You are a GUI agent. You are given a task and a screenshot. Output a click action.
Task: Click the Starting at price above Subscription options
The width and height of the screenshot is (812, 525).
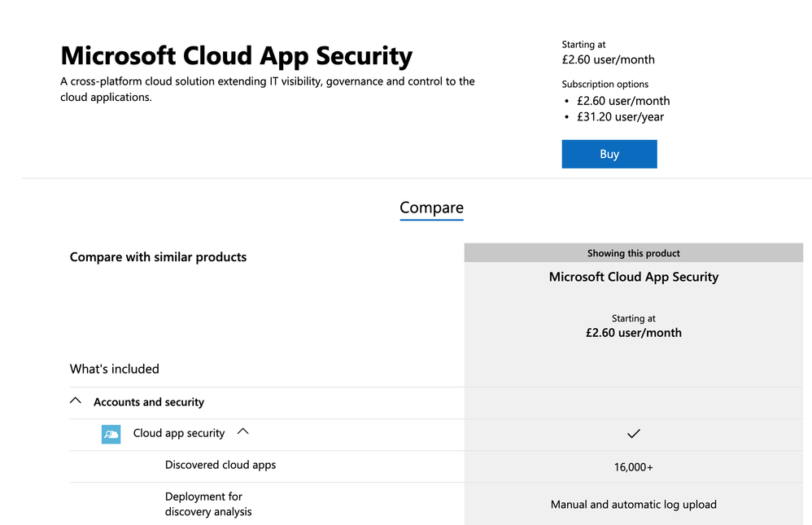(x=608, y=59)
